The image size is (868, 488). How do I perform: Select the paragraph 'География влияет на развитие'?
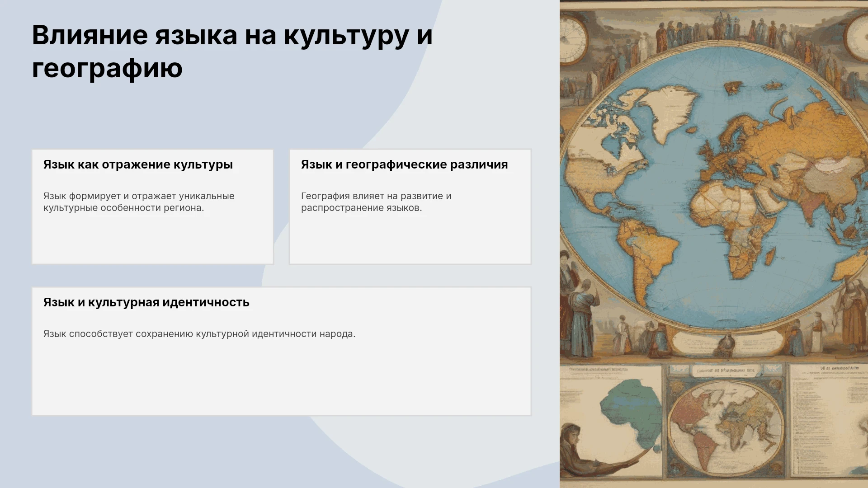coord(376,202)
